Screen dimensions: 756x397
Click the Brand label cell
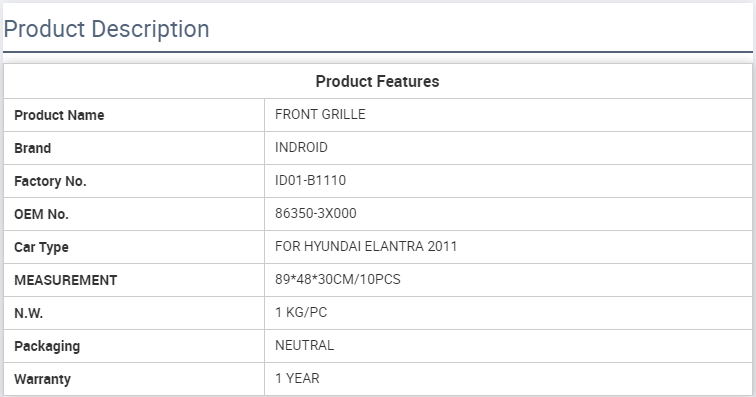pyautogui.click(x=134, y=148)
